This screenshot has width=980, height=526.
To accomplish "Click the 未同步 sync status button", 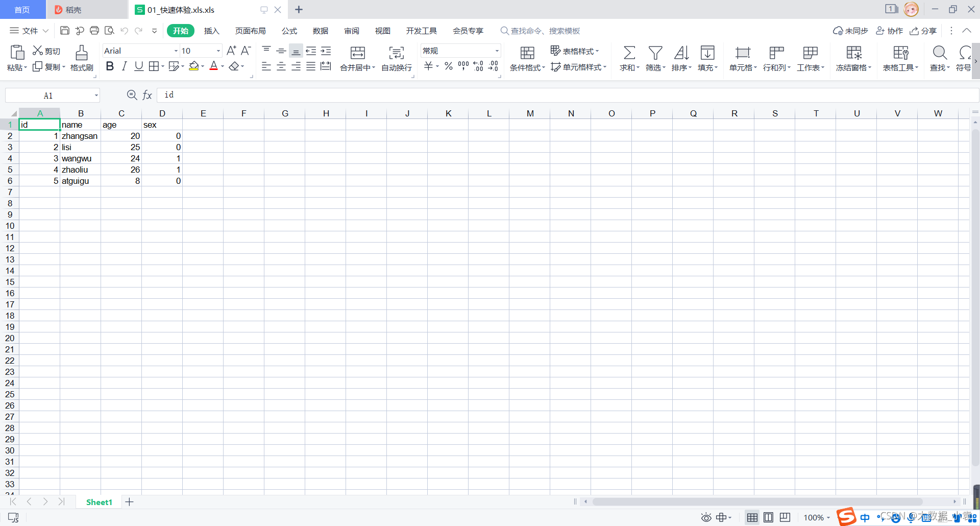I will (850, 31).
